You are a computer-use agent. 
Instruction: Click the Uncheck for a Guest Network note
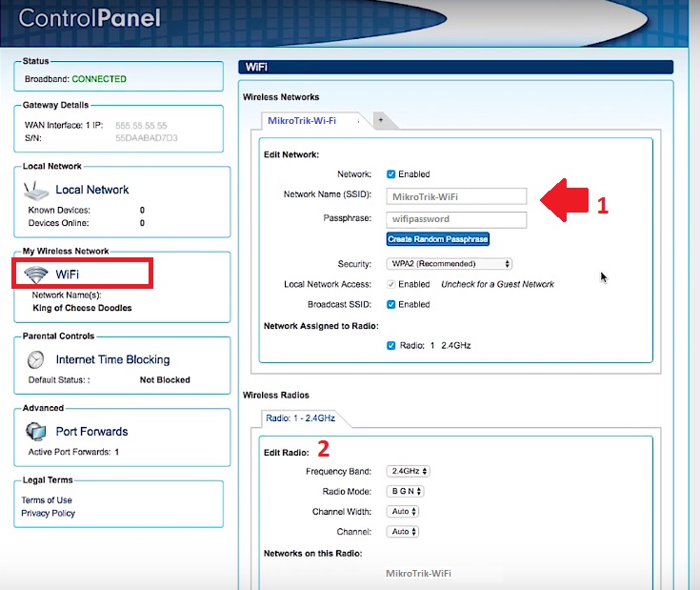(x=497, y=284)
